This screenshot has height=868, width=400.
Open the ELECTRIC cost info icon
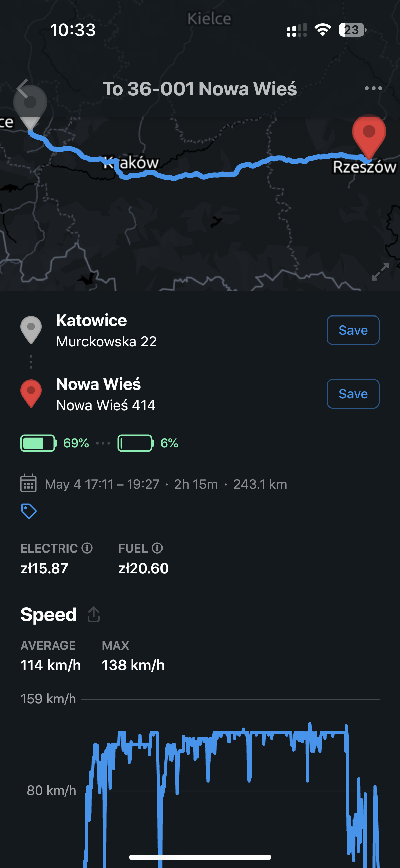pos(87,548)
